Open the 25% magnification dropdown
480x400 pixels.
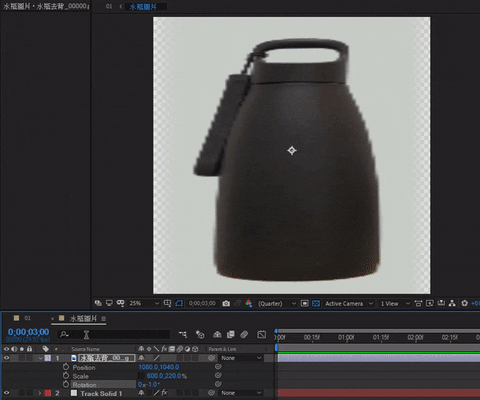point(144,303)
